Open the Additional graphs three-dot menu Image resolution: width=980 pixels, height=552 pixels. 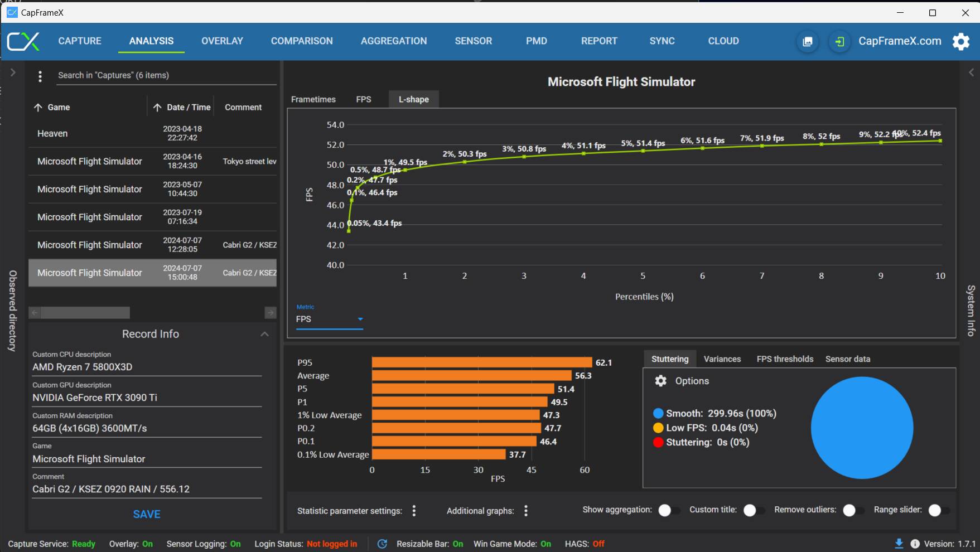tap(525, 511)
